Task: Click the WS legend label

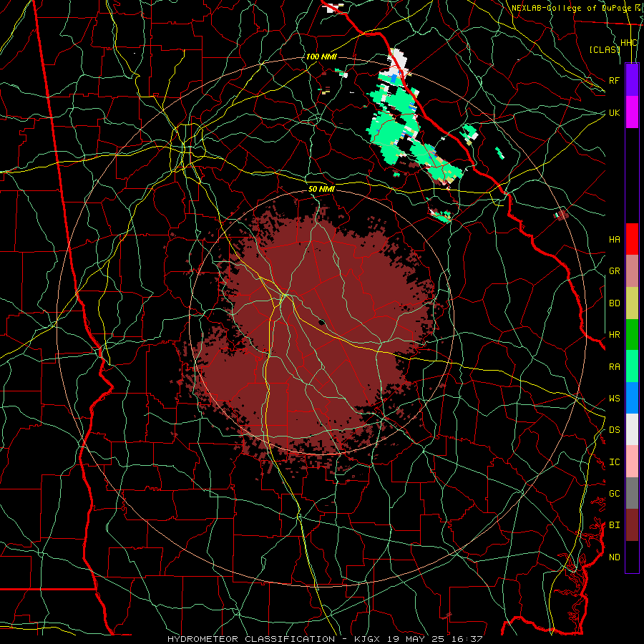Action: click(x=615, y=399)
